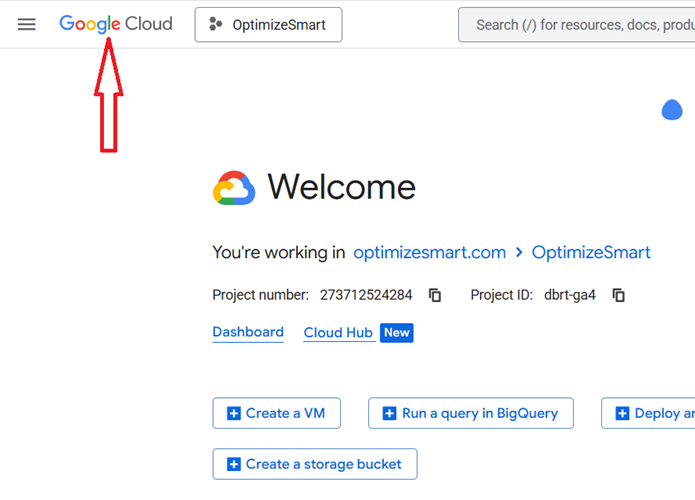695x500 pixels.
Task: Open the Cloud Hub link
Action: pyautogui.click(x=338, y=332)
